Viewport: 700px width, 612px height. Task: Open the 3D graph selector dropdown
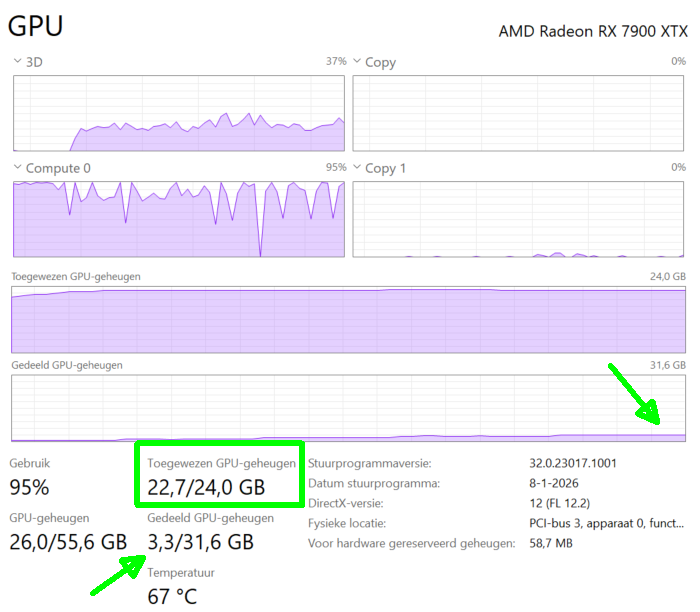click(x=18, y=62)
